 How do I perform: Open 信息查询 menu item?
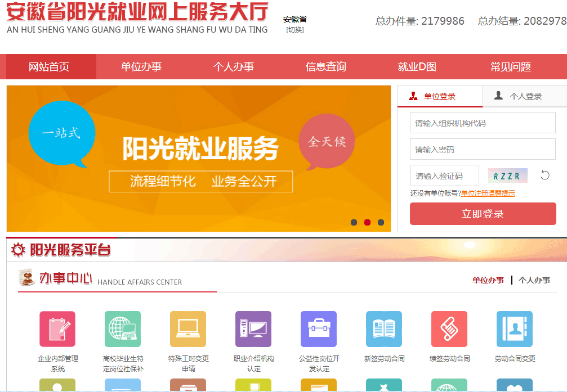click(325, 67)
